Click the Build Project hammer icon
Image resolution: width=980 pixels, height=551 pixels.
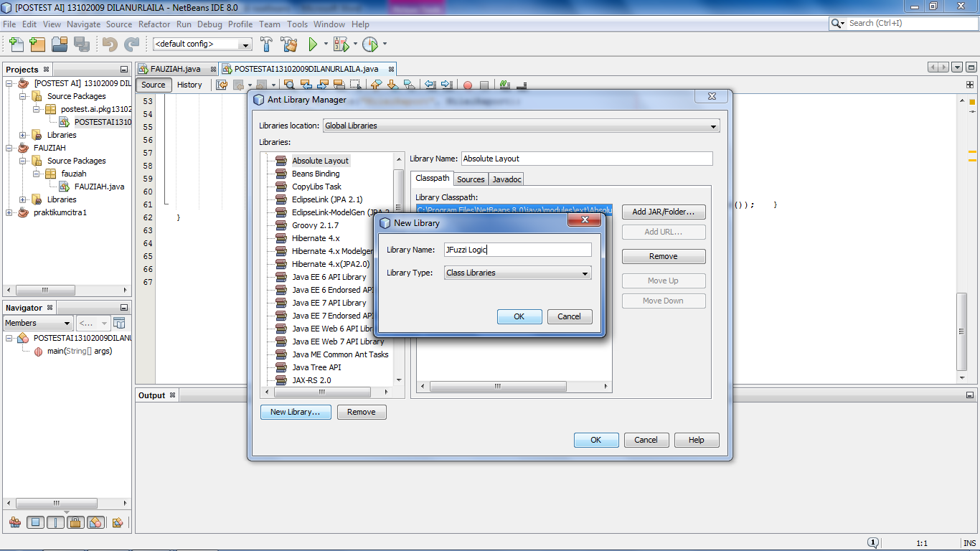(x=267, y=44)
